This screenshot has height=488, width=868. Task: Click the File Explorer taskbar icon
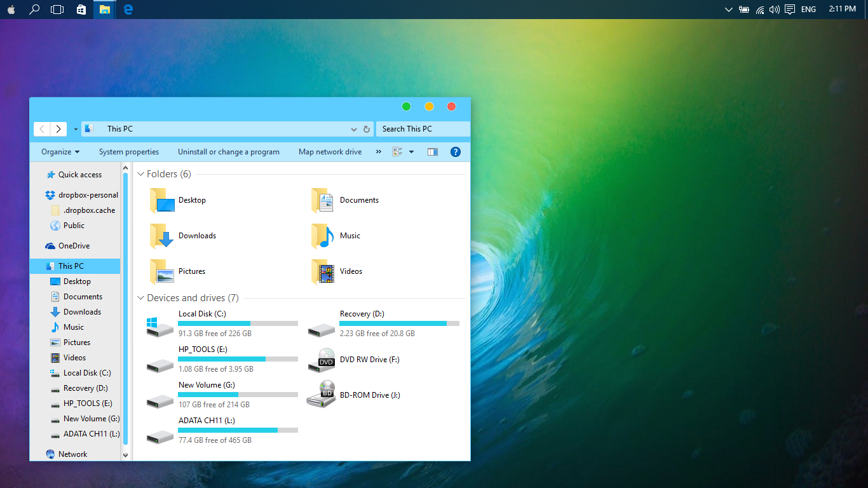point(104,9)
